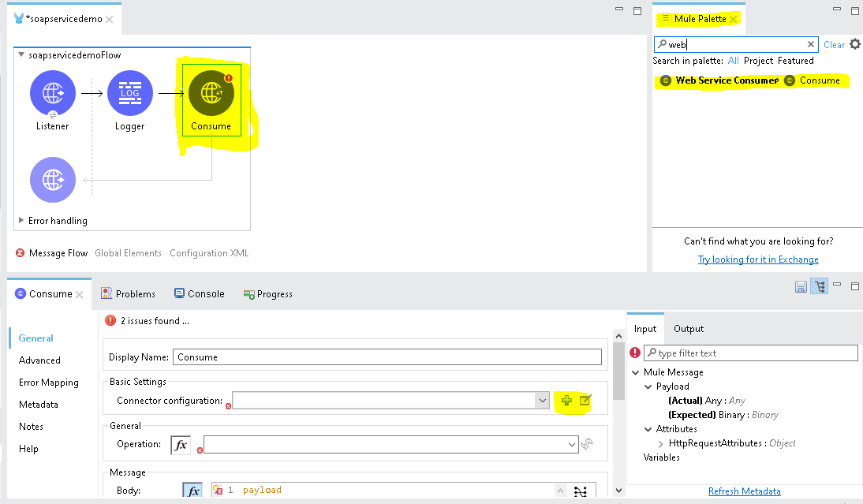Screen dimensions: 863x504
Task: Open the Connector configuration dropdown
Action: (542, 400)
